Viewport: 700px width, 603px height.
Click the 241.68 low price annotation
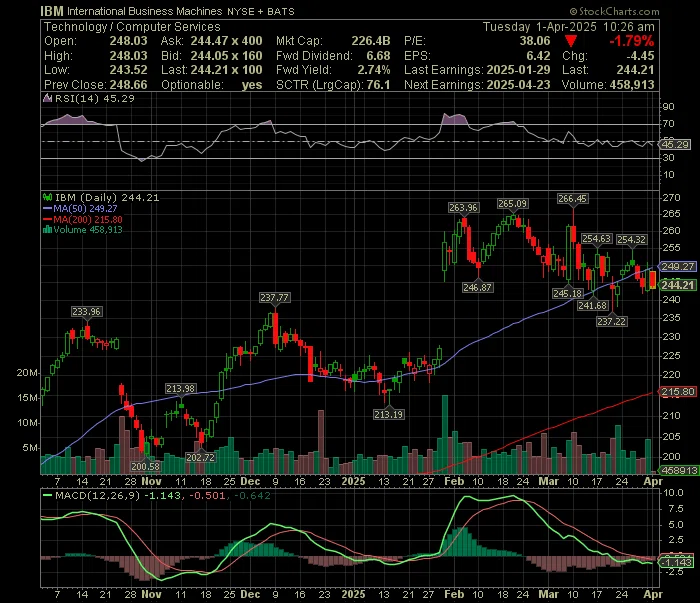click(593, 306)
